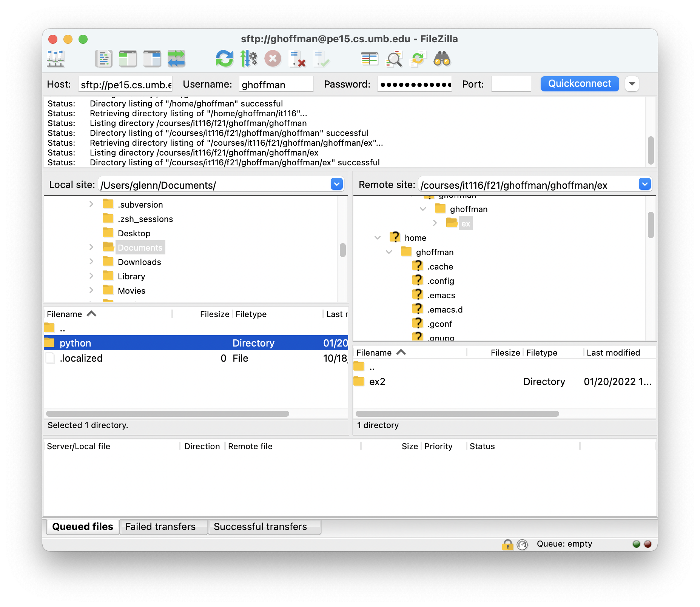The image size is (700, 607).
Task: Expand the Documents local folder
Action: 91,247
